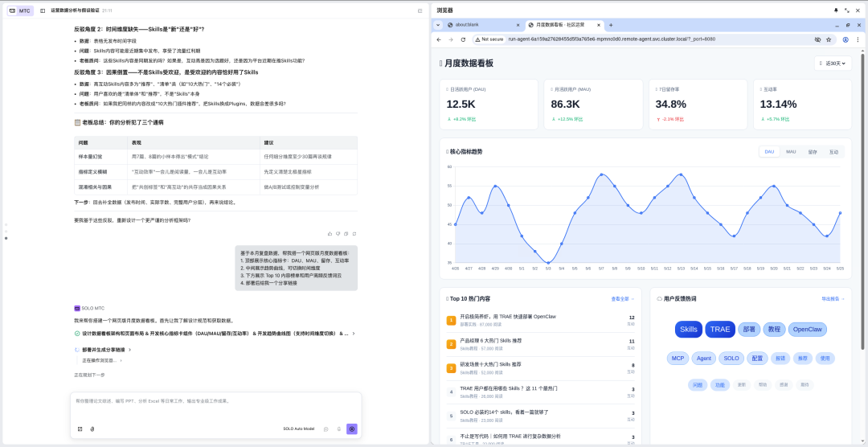Click the OpenClaw keyword tag
868x447 pixels.
807,329
